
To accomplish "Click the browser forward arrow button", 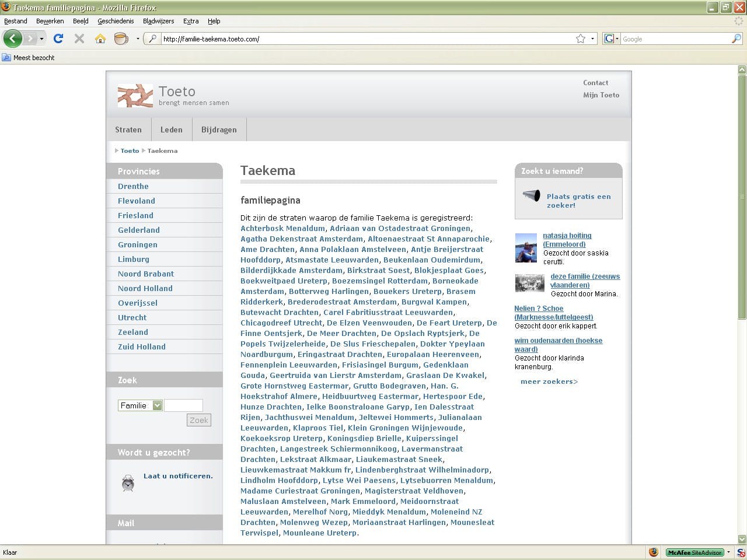I will point(29,38).
